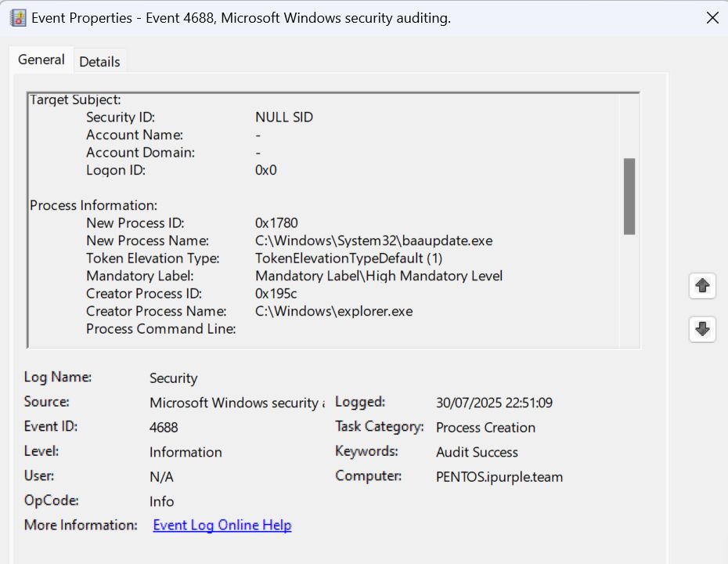Click the description pane scrollbar thumb
728x564 pixels.
[x=629, y=196]
